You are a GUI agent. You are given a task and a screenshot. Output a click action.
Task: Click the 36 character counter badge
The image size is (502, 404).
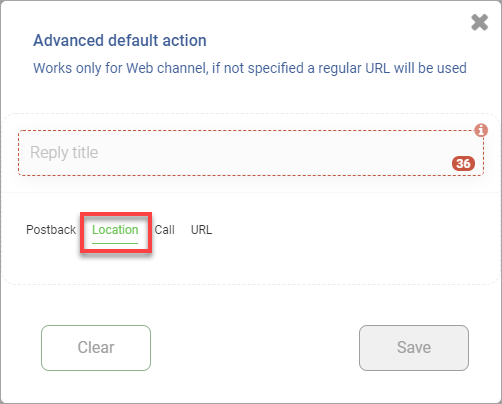463,163
